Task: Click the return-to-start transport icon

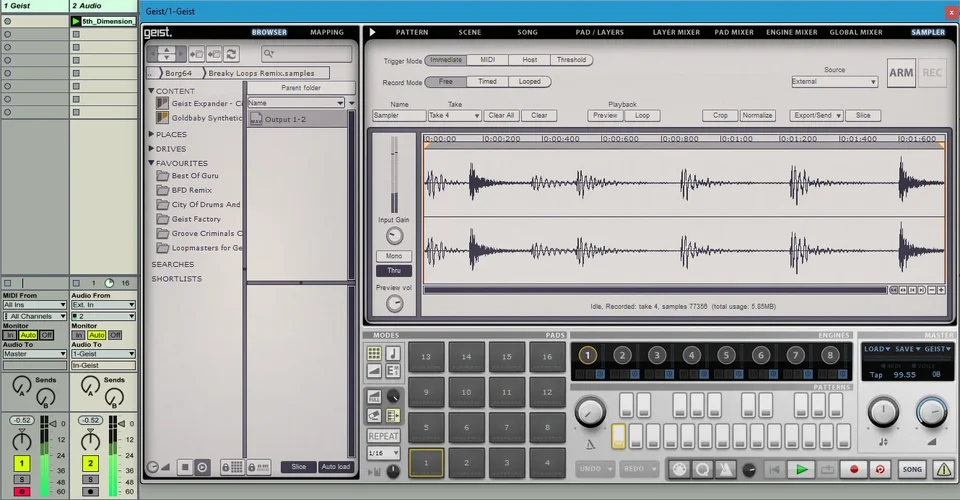Action: pos(774,469)
